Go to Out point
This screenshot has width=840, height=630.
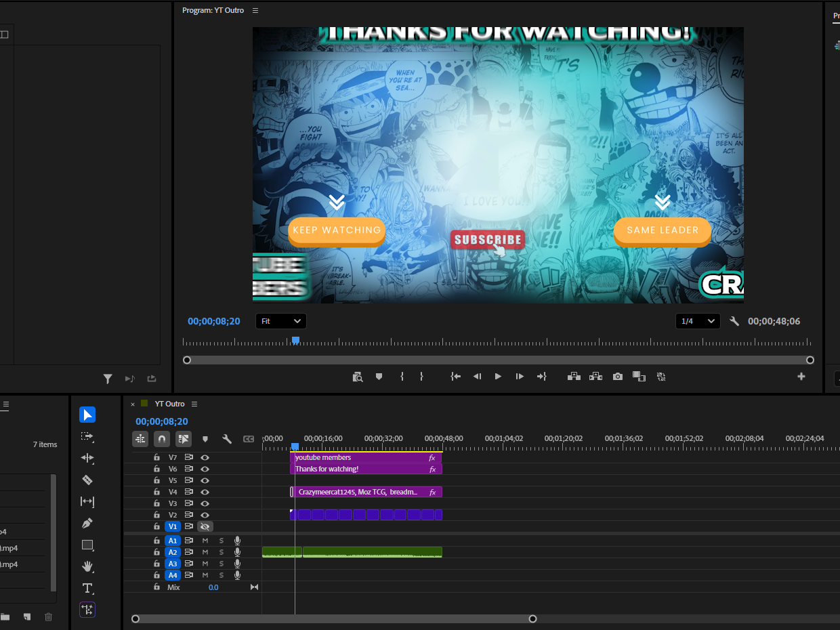[x=541, y=377]
